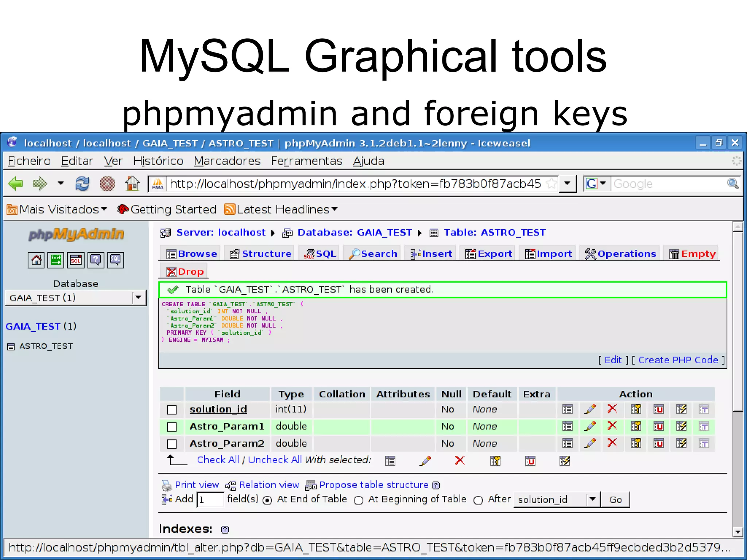
Task: Tick the Astro_Param1 checkbox
Action: [x=172, y=427]
